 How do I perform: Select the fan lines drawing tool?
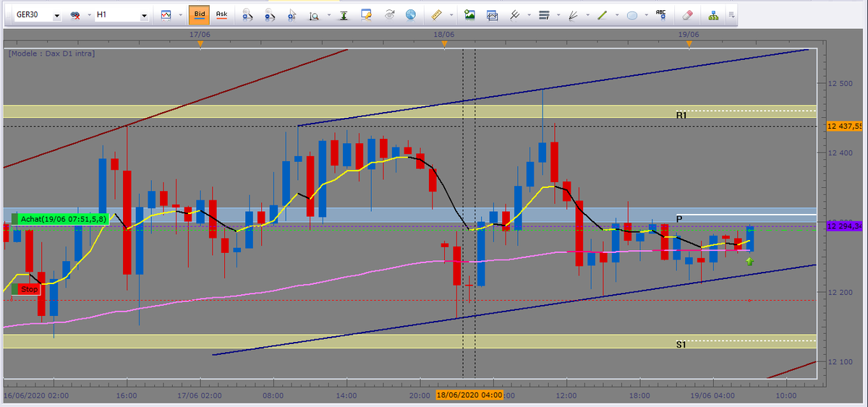(573, 14)
